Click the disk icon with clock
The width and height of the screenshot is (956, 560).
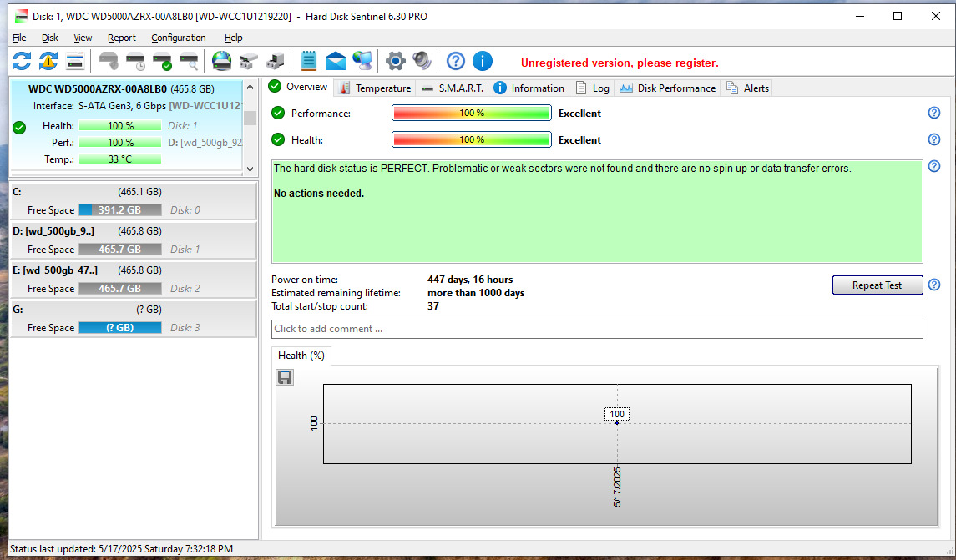(135, 61)
